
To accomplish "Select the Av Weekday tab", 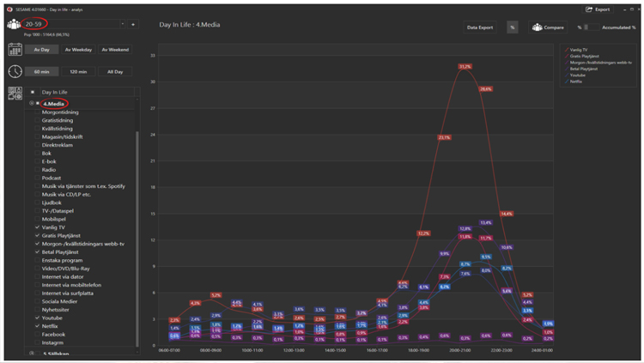I will click(76, 50).
